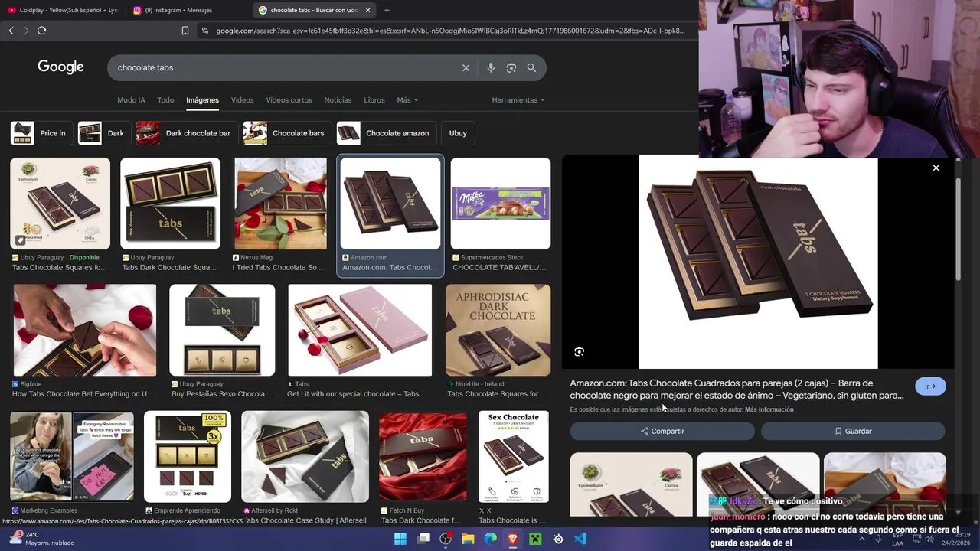Open Microsoft Edge in the taskbar
The width and height of the screenshot is (980, 551).
click(491, 539)
